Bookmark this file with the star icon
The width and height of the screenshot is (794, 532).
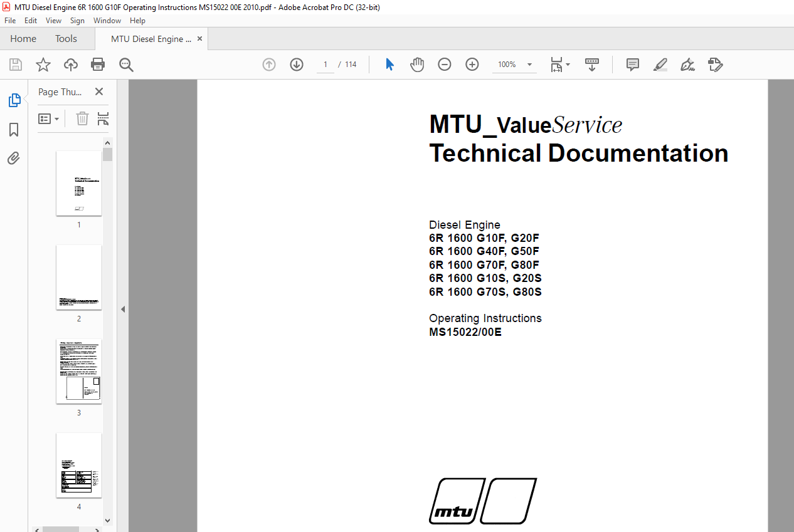[43, 65]
